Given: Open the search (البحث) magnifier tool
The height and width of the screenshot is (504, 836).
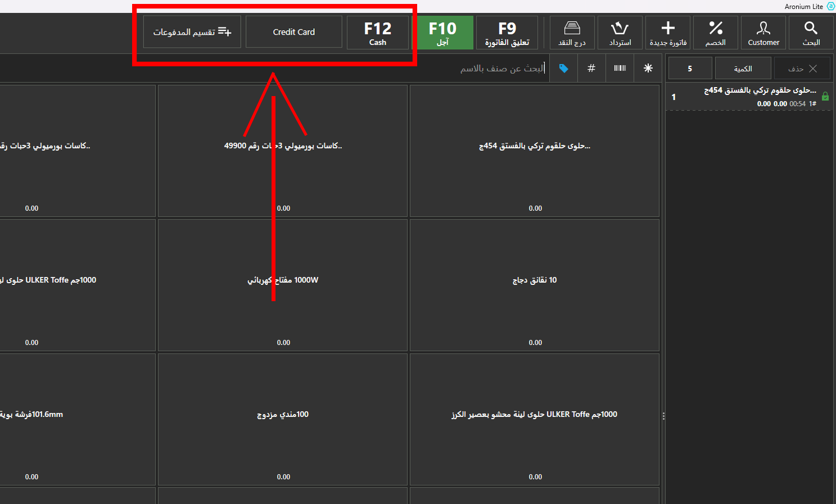Looking at the screenshot, I should [811, 33].
